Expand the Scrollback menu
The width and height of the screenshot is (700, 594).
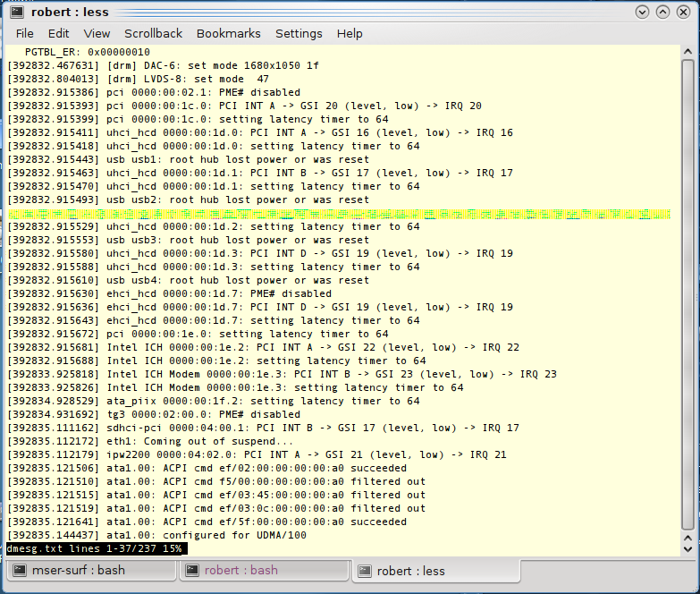pyautogui.click(x=153, y=33)
